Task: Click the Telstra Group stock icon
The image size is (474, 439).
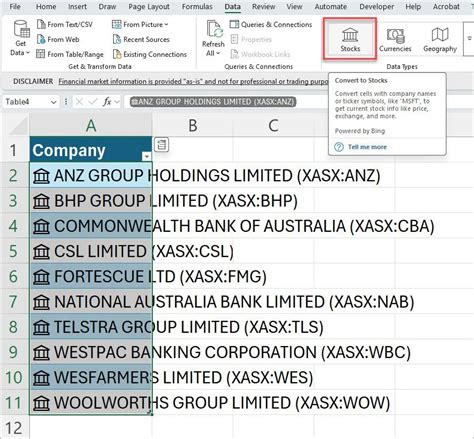Action: [x=41, y=327]
